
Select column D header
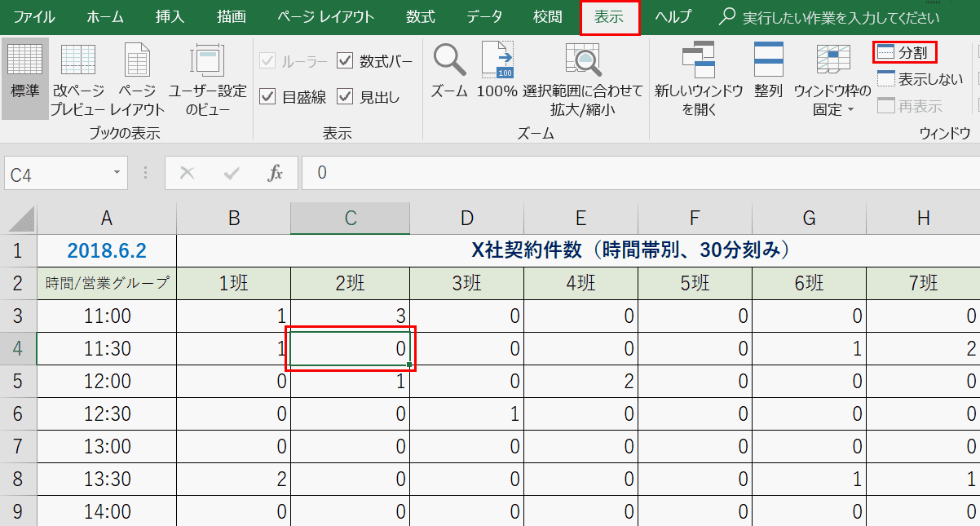pyautogui.click(x=467, y=218)
